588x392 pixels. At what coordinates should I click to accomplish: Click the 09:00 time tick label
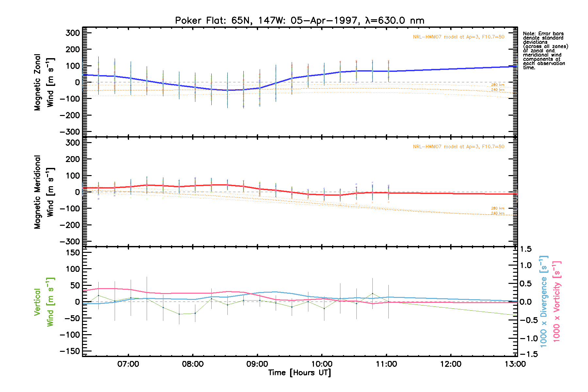[x=257, y=364]
